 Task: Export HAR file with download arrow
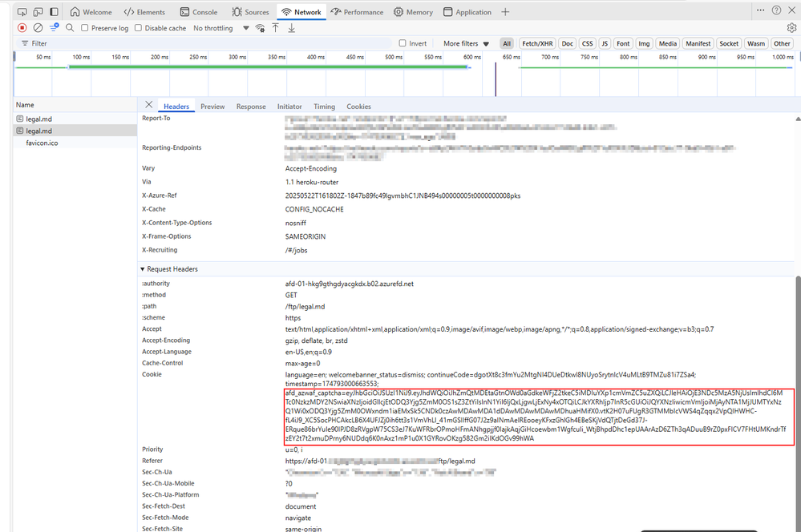pyautogui.click(x=291, y=28)
